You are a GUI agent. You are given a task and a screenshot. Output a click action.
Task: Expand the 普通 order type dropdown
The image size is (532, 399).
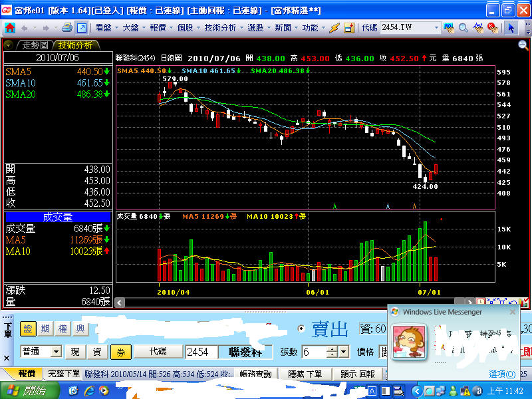tap(56, 351)
